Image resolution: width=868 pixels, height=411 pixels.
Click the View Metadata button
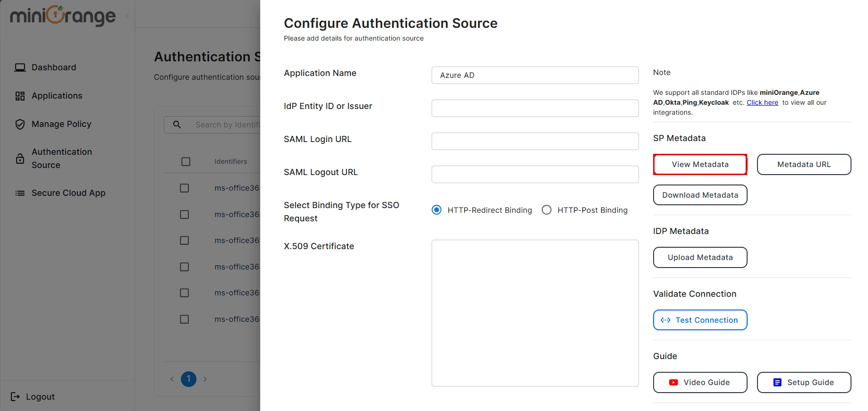pyautogui.click(x=700, y=164)
